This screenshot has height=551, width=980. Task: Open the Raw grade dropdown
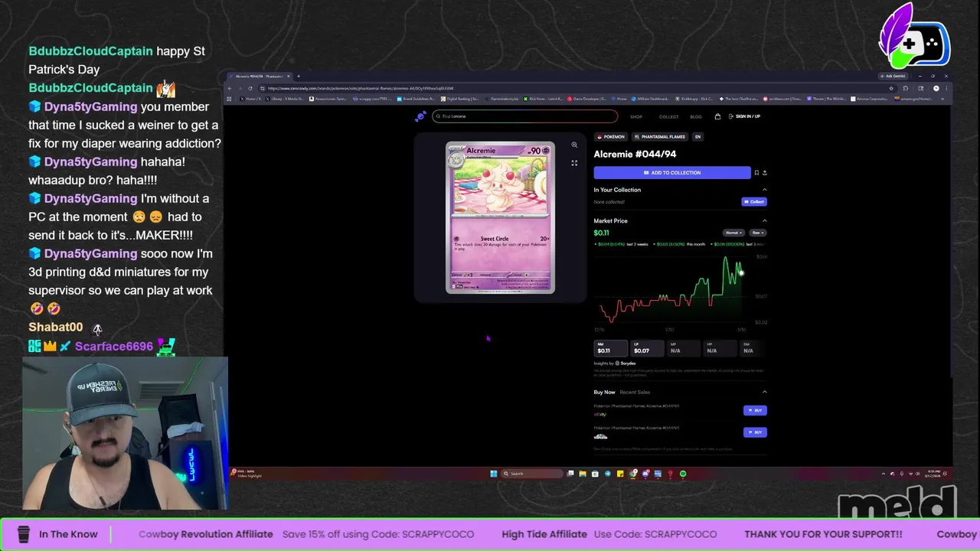tap(757, 233)
